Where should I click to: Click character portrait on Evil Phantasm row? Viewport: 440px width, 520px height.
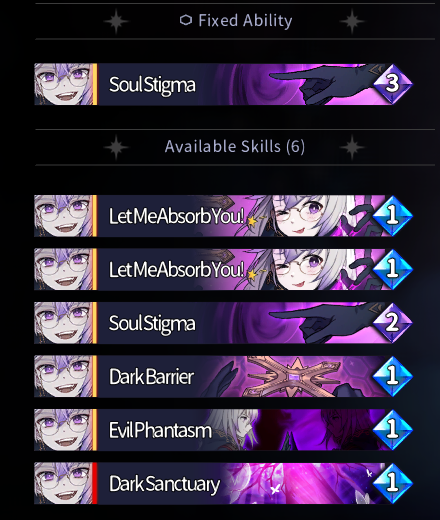(x=63, y=430)
